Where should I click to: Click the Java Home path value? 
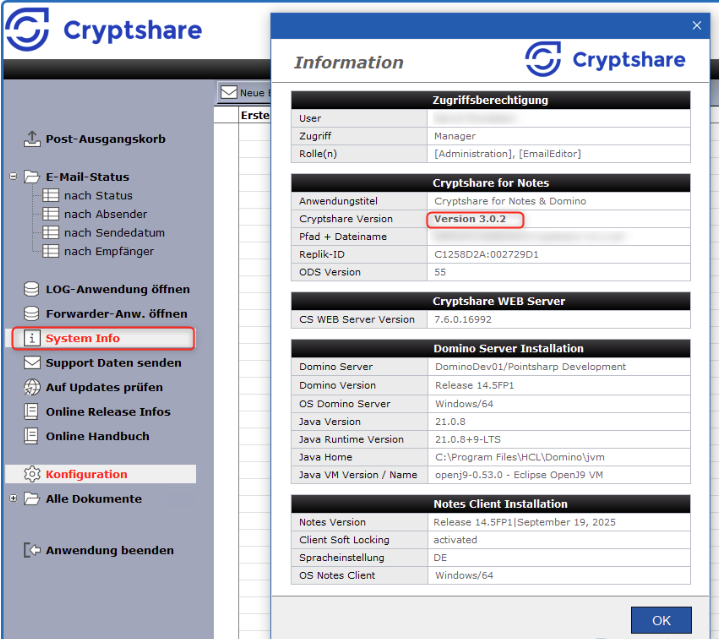(520, 457)
